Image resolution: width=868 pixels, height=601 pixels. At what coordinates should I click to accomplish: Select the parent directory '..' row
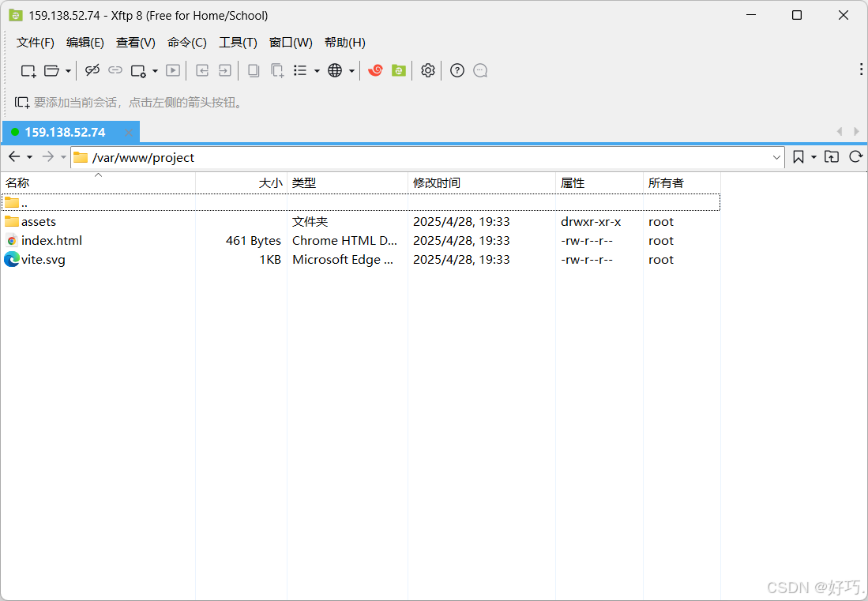point(361,202)
